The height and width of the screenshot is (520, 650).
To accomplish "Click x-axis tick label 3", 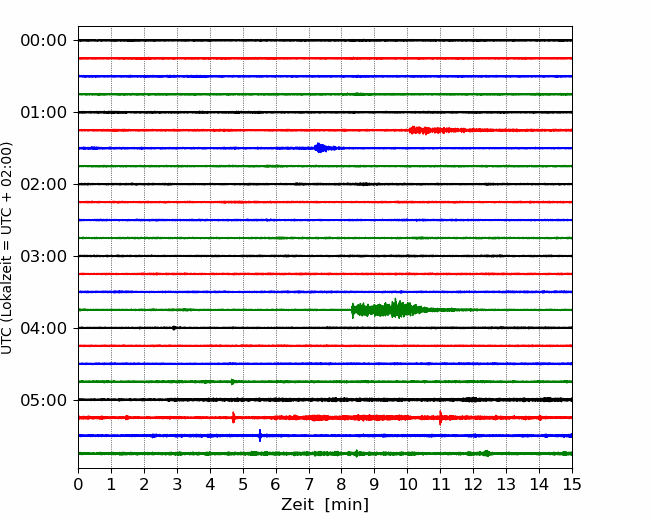I will [x=177, y=484].
